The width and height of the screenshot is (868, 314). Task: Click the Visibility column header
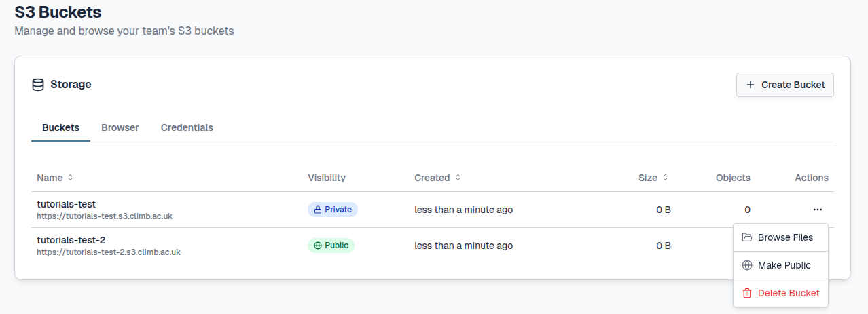tap(327, 178)
